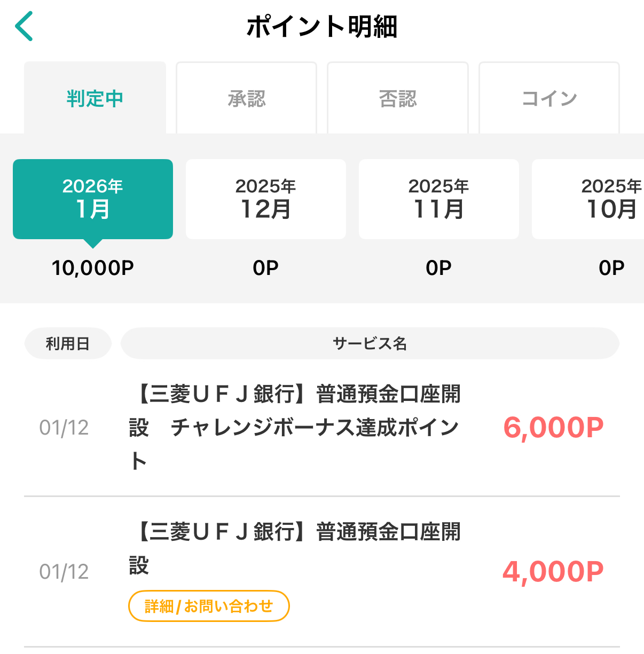Screen dimensions: 644x654
Task: Choose the 2025年12月 month card
Action: click(266, 199)
